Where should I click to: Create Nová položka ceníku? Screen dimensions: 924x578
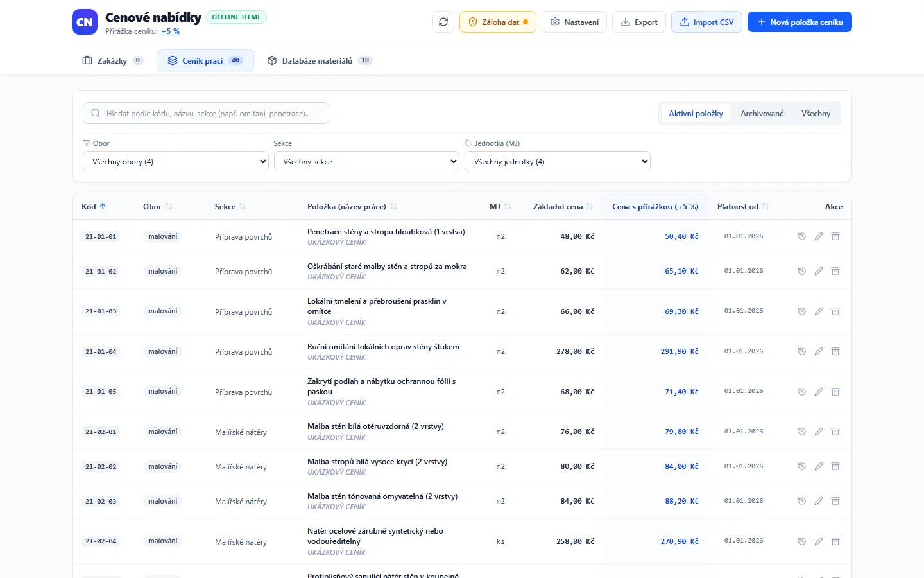pyautogui.click(x=800, y=22)
